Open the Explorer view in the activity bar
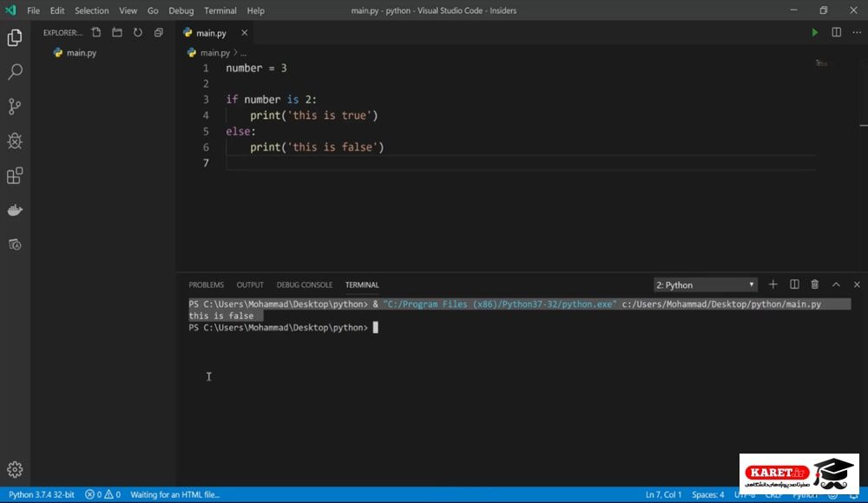 click(15, 37)
